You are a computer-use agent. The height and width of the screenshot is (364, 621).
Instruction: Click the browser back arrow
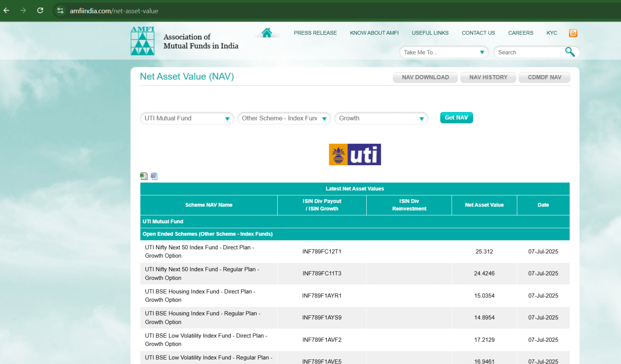pos(6,11)
